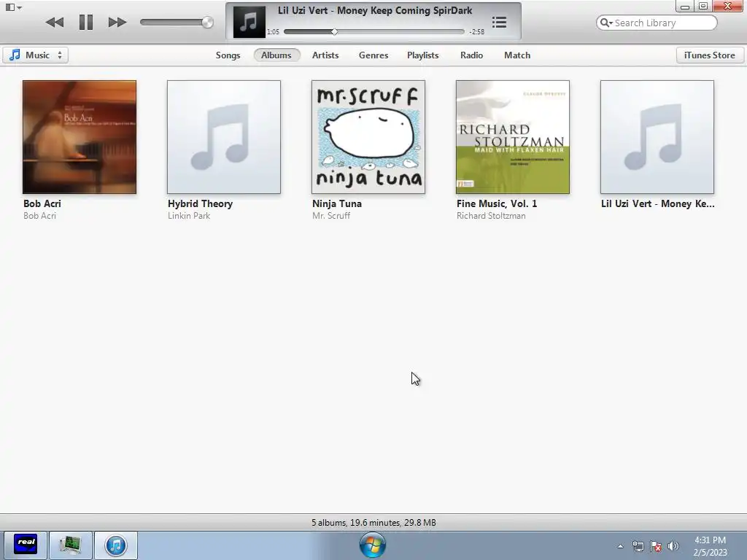Click the iTunes taskbar icon

click(116, 545)
